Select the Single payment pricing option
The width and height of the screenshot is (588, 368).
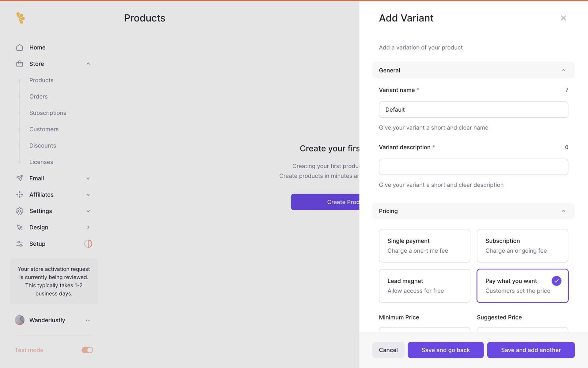pyautogui.click(x=424, y=246)
